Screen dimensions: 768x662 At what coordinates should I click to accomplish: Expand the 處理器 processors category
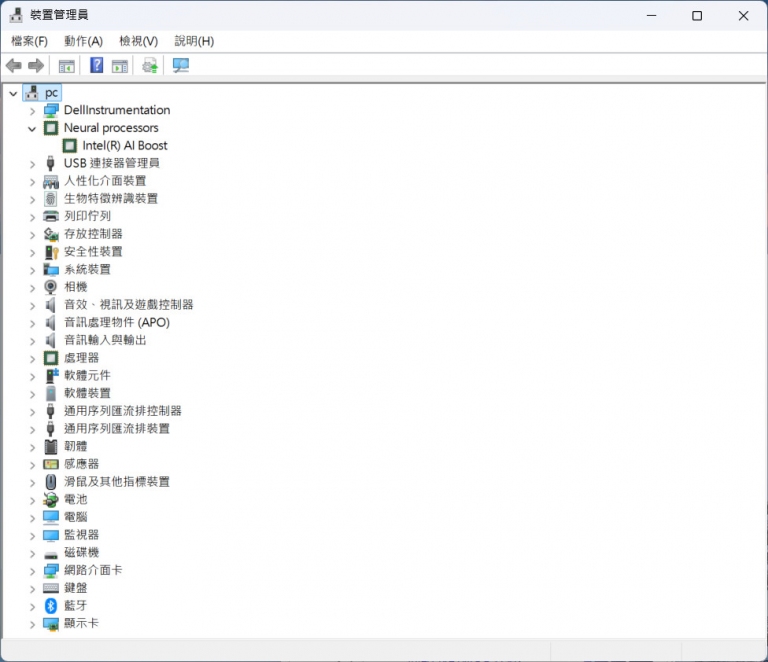click(x=32, y=358)
